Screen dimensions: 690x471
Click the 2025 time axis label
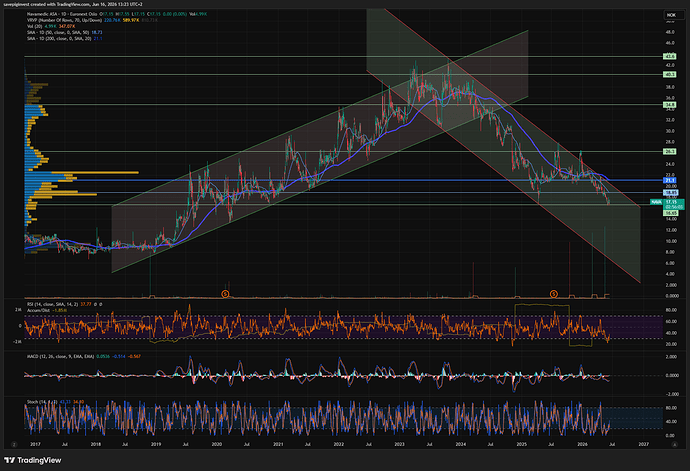point(521,445)
